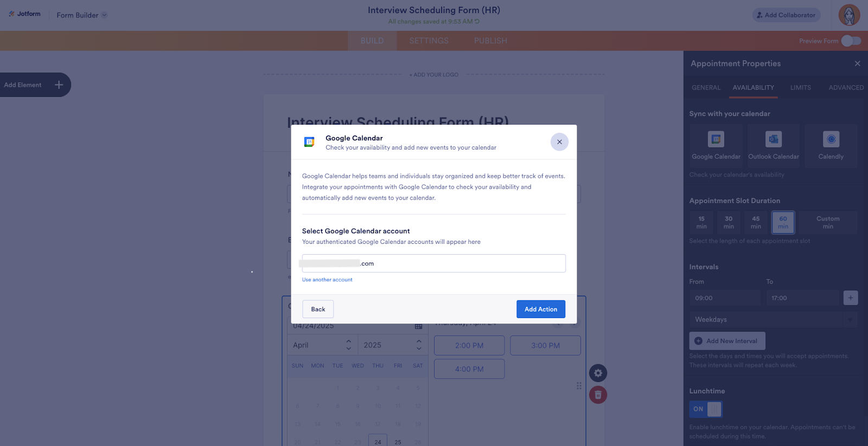Close the Appointment Properties panel
Screen dimensions: 868x446
857,63
